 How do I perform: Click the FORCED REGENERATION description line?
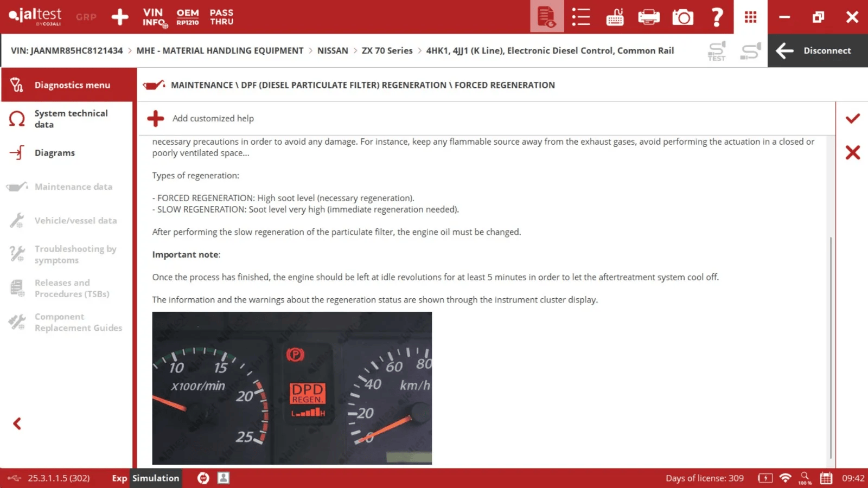coord(283,198)
